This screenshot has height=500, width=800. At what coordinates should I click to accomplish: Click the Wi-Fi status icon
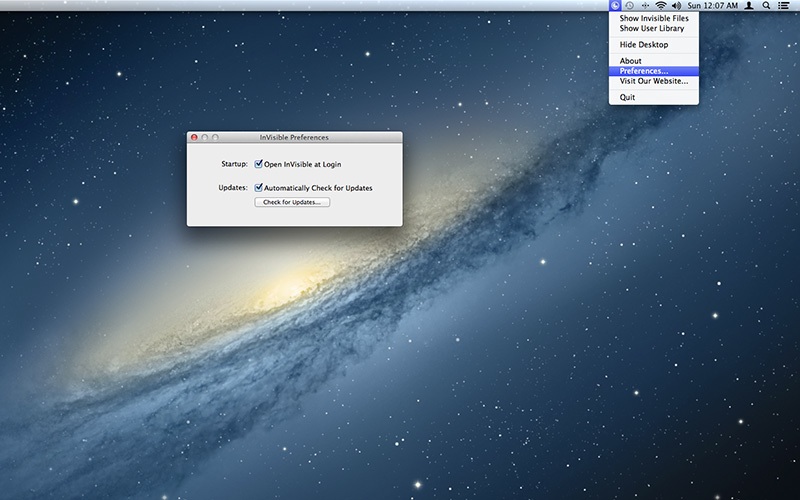pyautogui.click(x=661, y=6)
